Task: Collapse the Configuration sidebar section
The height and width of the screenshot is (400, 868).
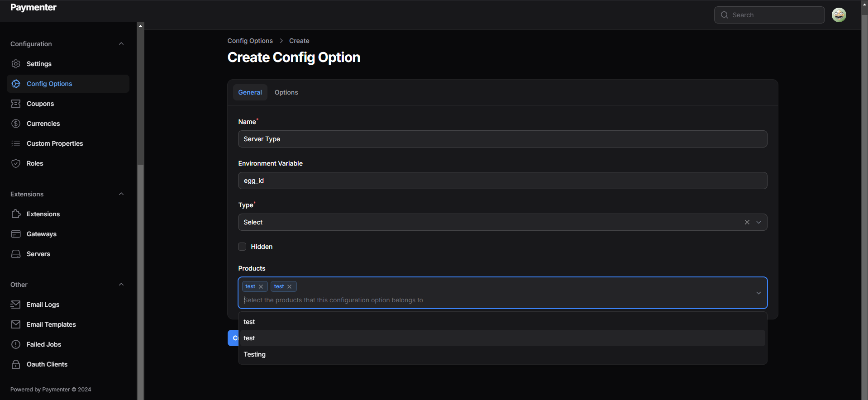Action: click(x=121, y=44)
